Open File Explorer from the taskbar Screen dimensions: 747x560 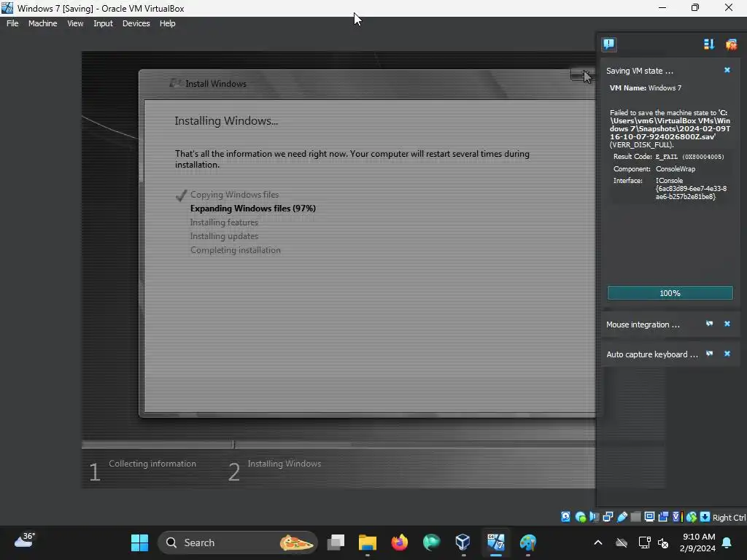(368, 542)
